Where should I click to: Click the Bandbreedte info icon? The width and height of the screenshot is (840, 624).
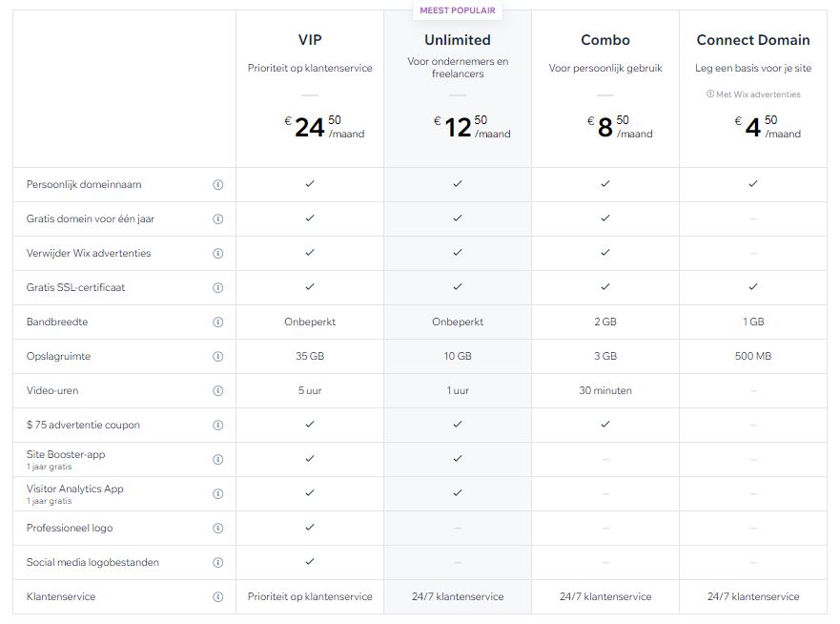pos(217,322)
